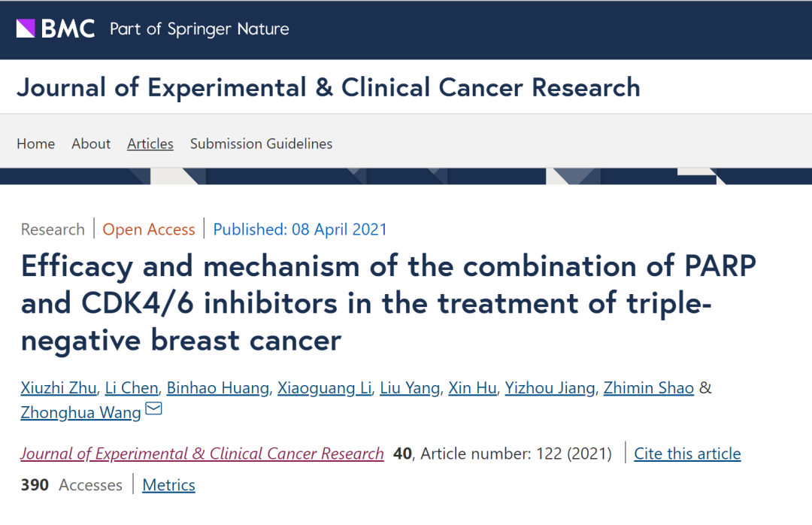Click the italic journal name citation link
The image size is (812, 525).
coord(202,454)
